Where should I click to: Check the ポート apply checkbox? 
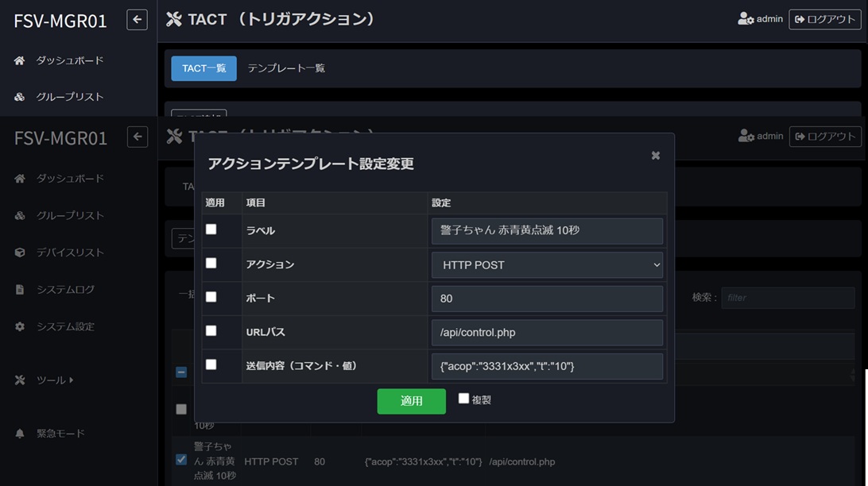click(211, 297)
